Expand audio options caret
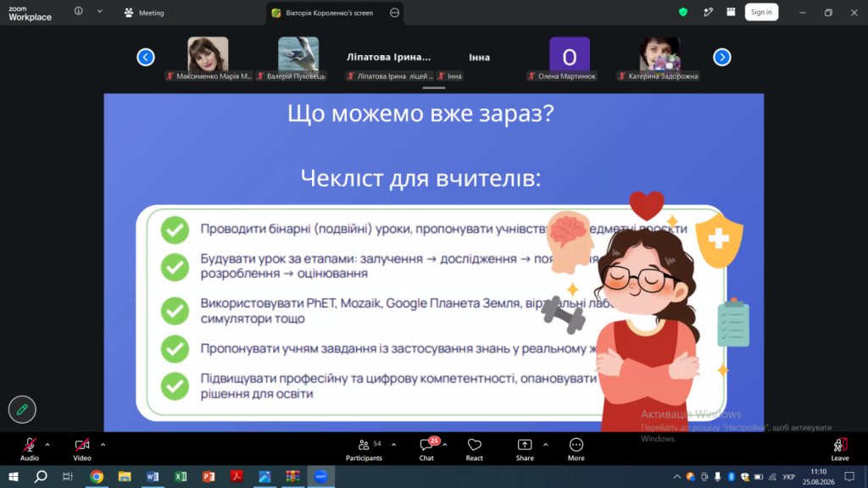868x488 pixels. (47, 444)
